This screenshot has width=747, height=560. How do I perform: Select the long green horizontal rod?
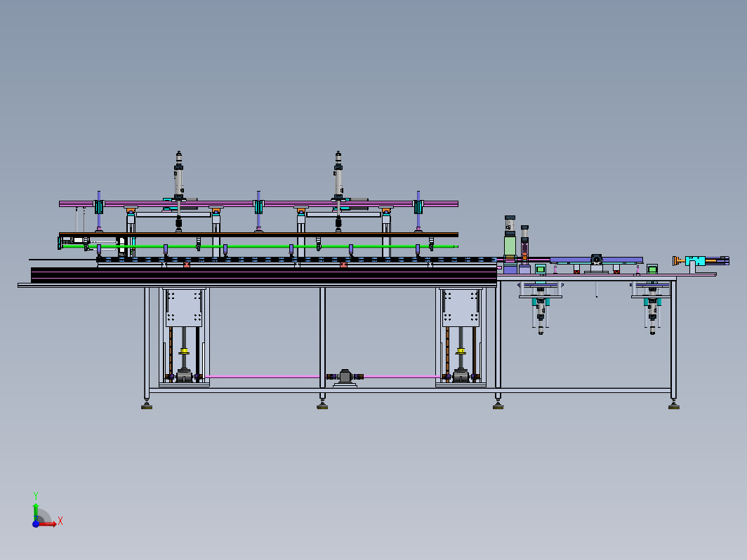point(260,247)
